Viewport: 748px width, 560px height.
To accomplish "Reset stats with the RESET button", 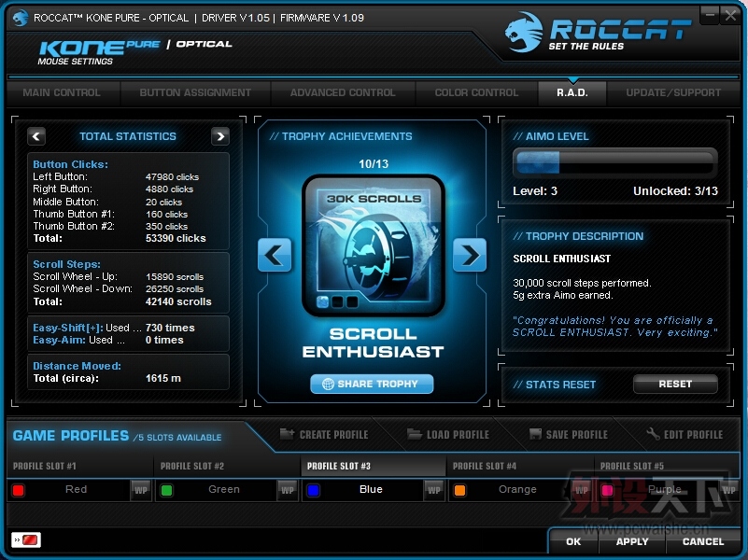I will (x=675, y=384).
